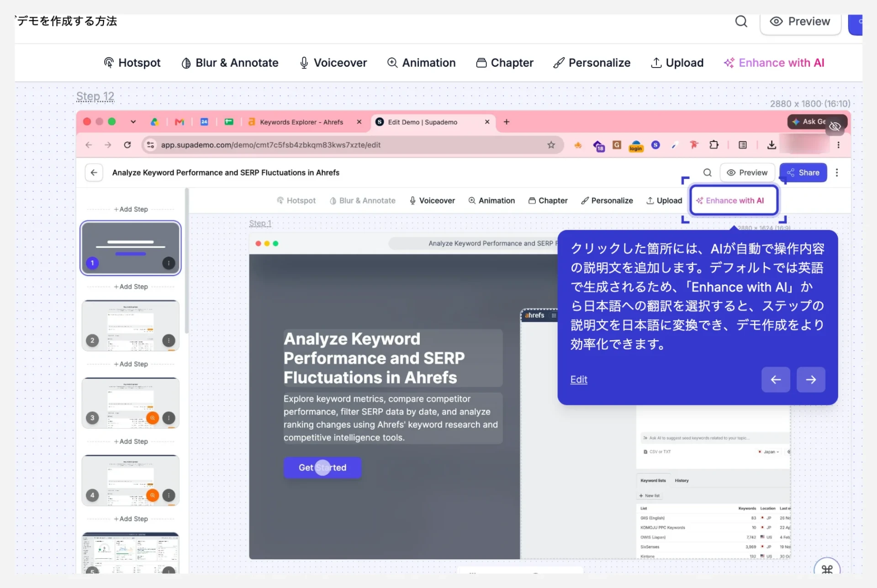Click inner search magnifier near Preview
Screen dimensions: 877x588
tap(707, 173)
